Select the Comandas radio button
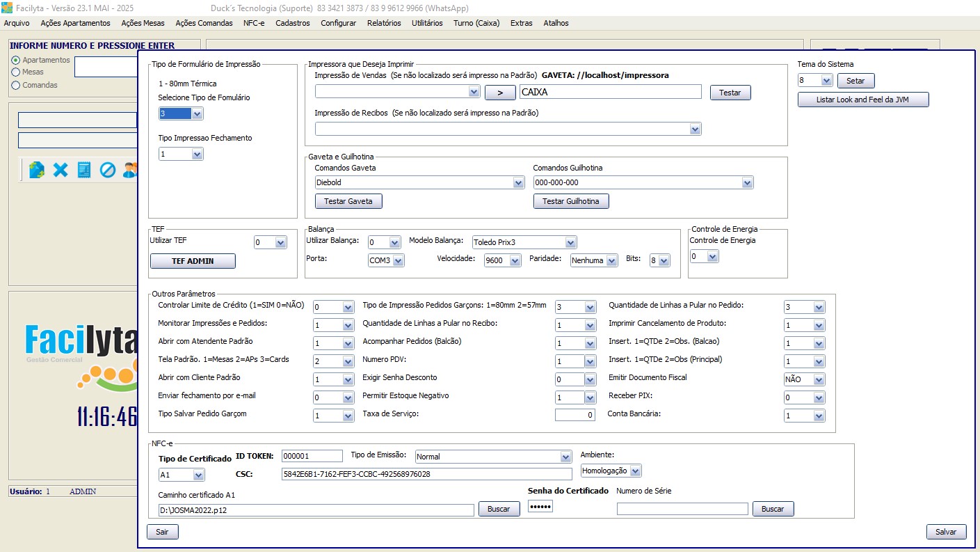The height and width of the screenshot is (552, 980). (15, 85)
